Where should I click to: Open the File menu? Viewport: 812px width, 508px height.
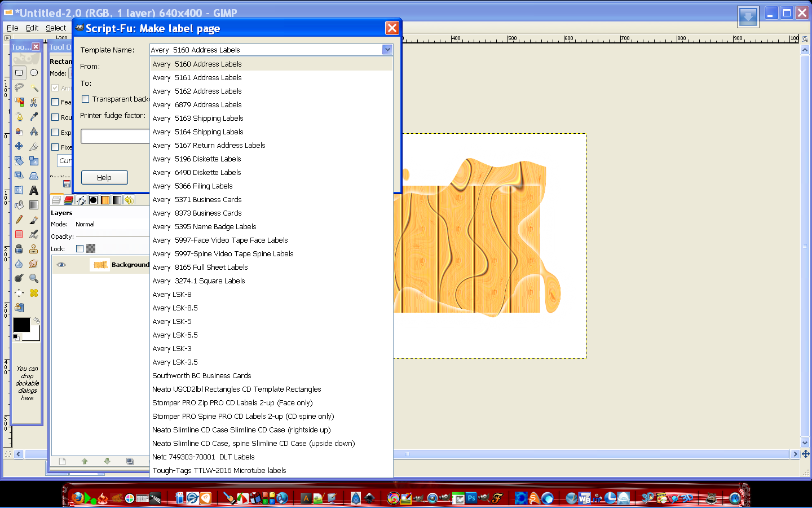pos(12,28)
